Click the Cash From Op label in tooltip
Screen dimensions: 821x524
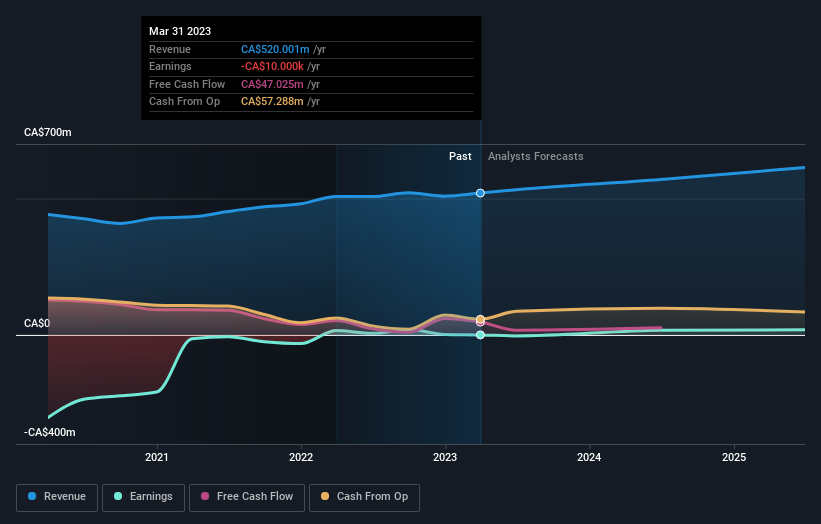click(184, 102)
